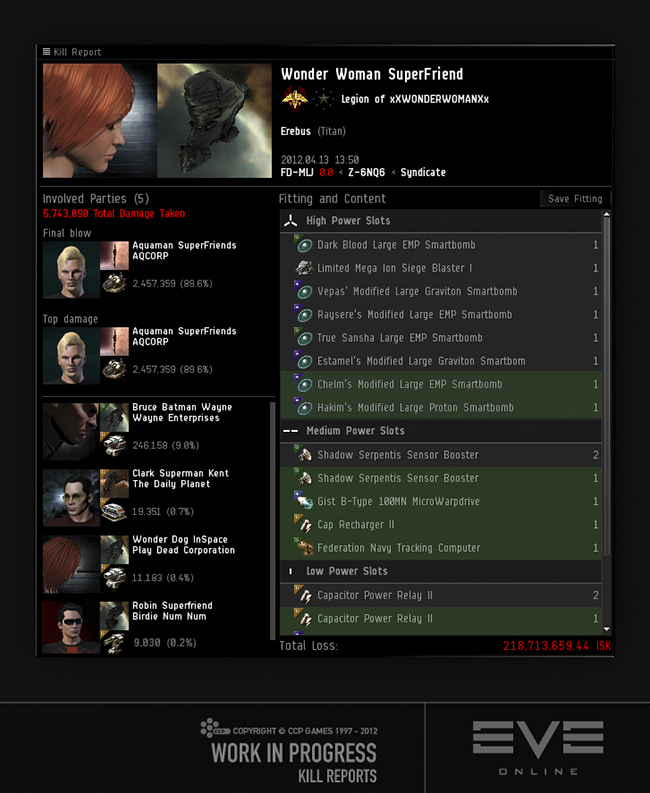
Task: Open the Kill Report window menu icon
Action: (47, 52)
